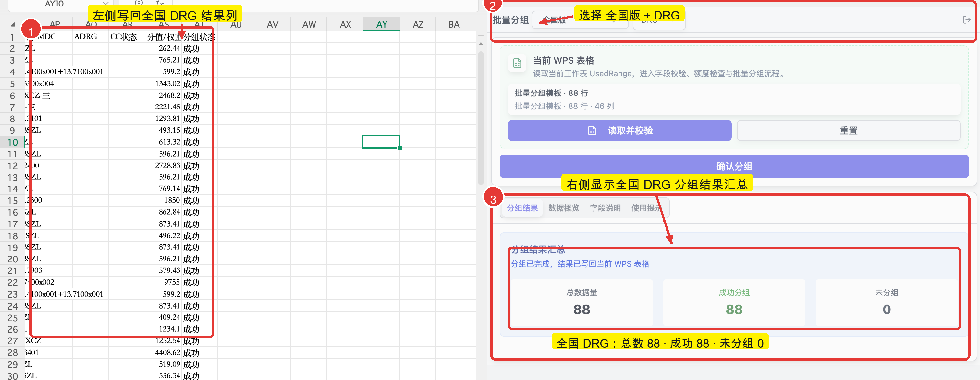Click the cell with value 9755
Viewport: 980px width, 380px height.
click(x=163, y=282)
